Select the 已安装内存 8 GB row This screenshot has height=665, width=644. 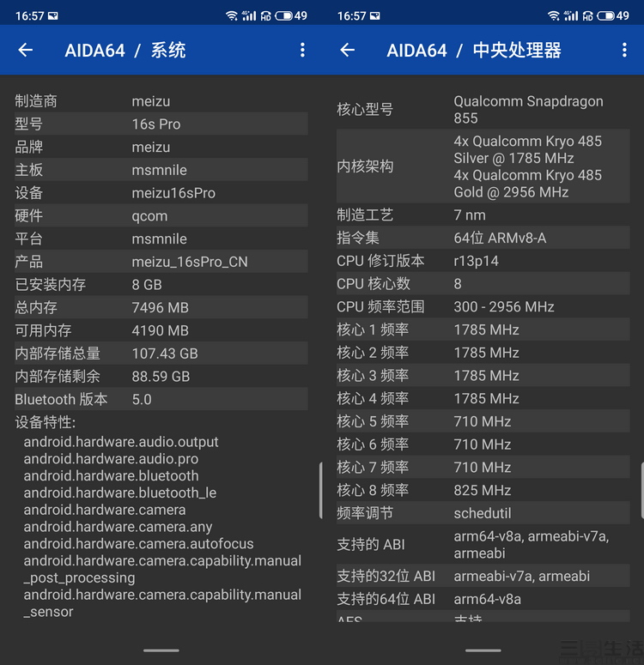click(x=161, y=284)
